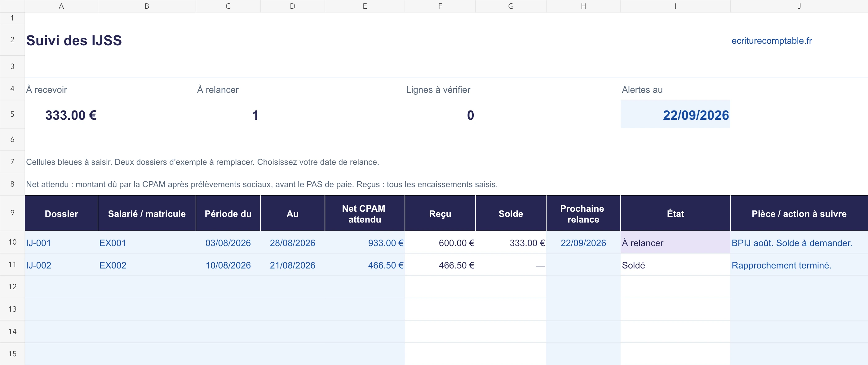Click the À recevoir value 333.00 €
Screen dimensions: 868x365
coord(71,115)
